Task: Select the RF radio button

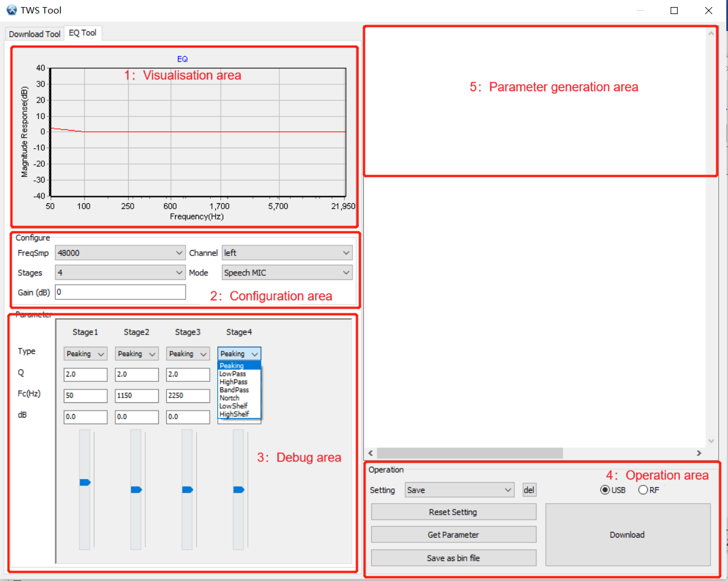Action: click(x=643, y=490)
